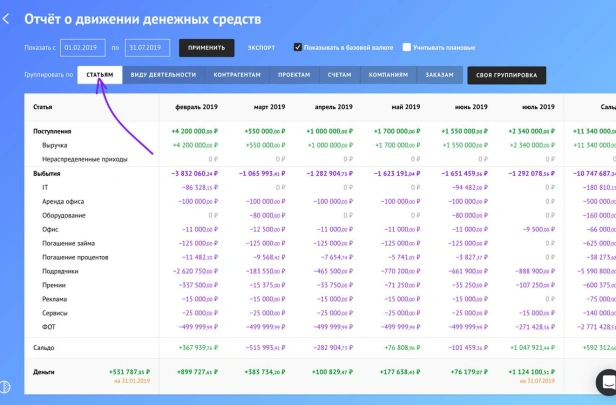The image size is (616, 405).
Task: Open the 'Компаниям' grouping tab
Action: [388, 75]
